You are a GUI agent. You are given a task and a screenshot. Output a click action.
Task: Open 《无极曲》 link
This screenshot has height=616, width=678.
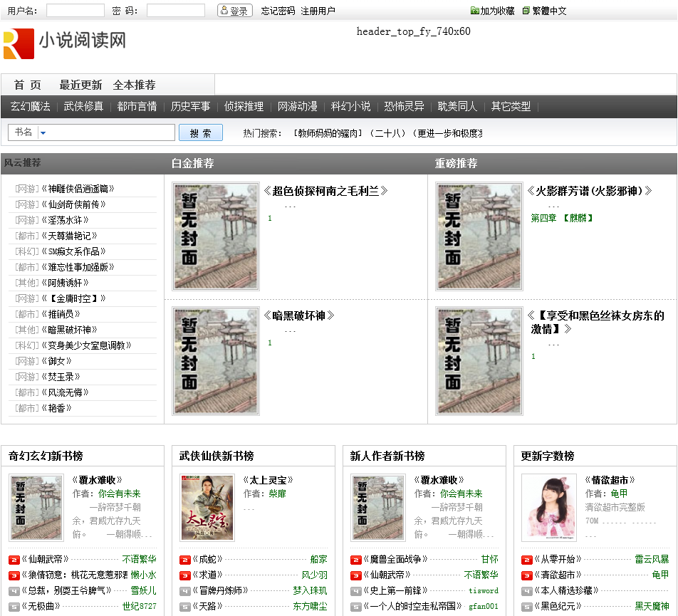pyautogui.click(x=41, y=606)
